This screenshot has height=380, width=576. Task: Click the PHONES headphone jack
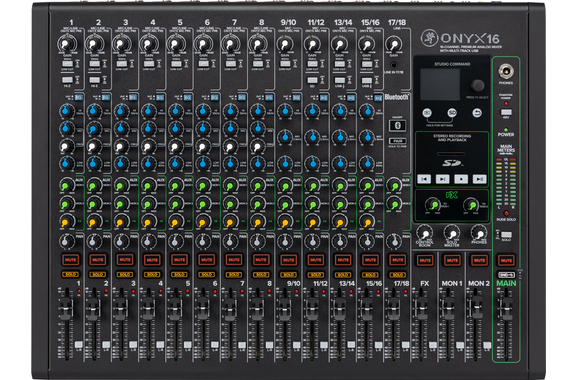tap(506, 71)
